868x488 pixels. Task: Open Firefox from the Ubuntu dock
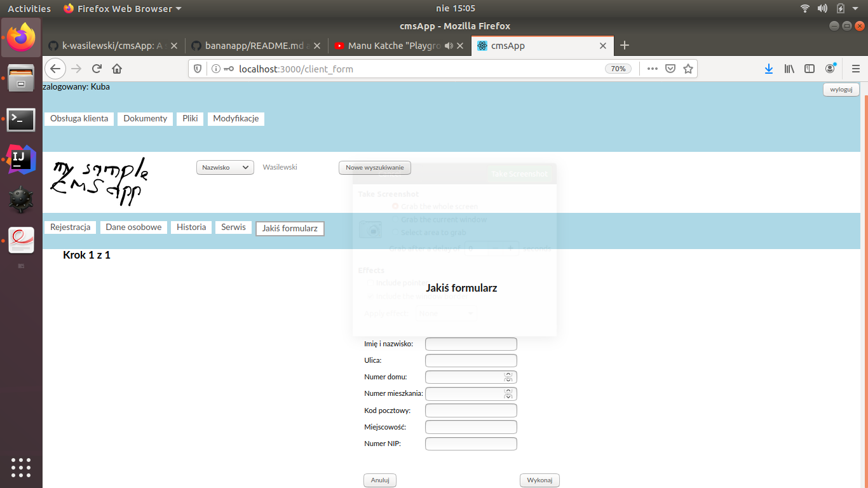[21, 37]
